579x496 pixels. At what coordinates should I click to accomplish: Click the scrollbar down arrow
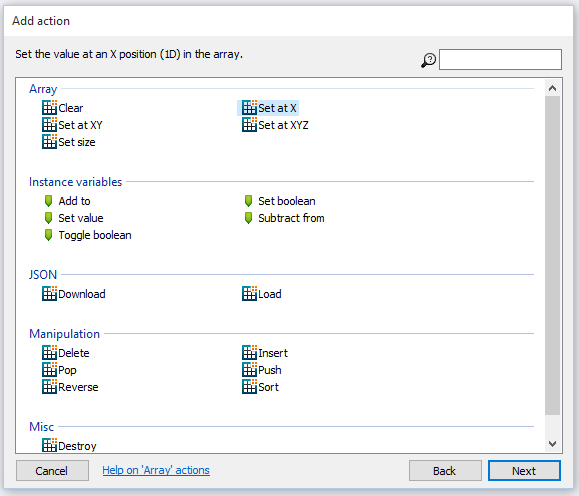552,444
